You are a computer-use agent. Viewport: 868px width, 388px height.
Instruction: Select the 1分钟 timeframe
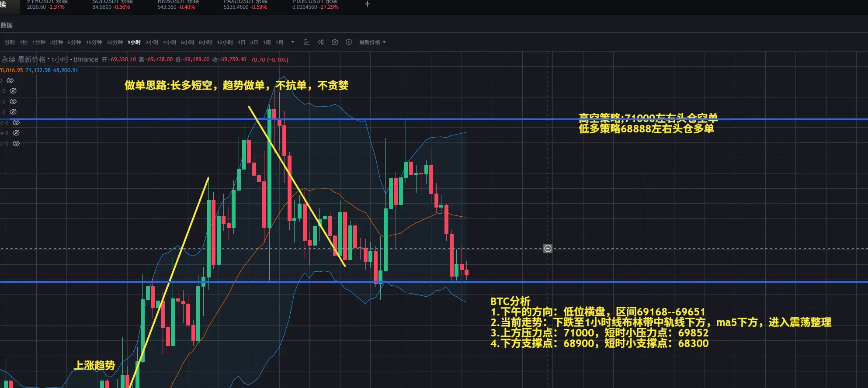(39, 42)
